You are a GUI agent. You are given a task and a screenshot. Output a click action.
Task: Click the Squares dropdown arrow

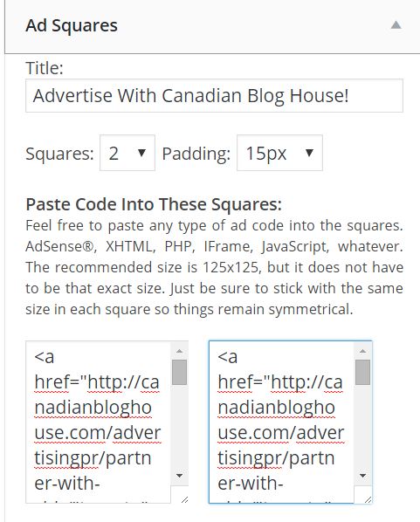point(141,153)
